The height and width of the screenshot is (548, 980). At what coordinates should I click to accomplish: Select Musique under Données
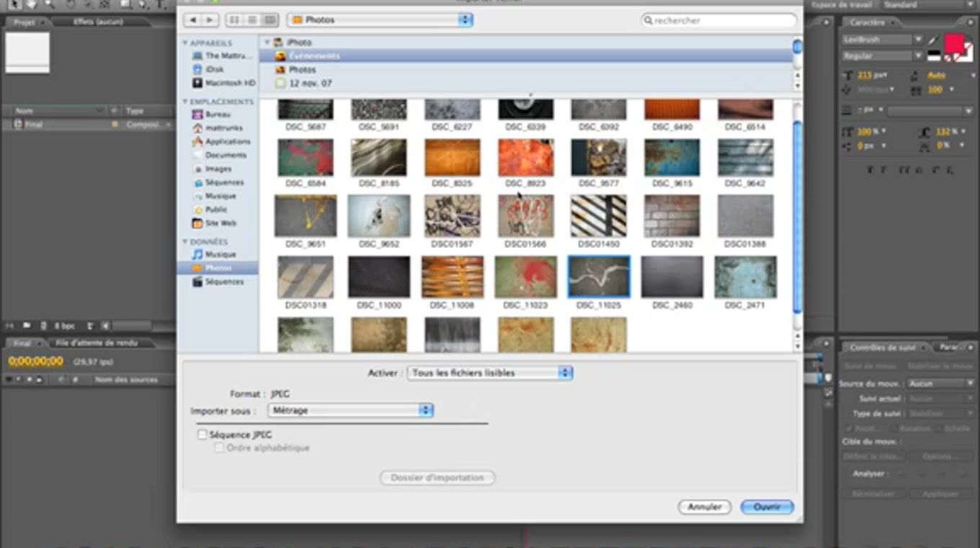coord(220,255)
